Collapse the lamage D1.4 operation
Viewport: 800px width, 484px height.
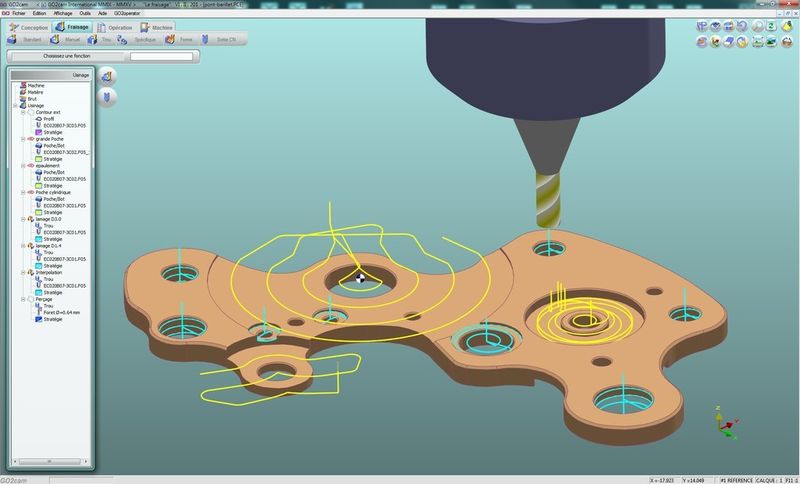23,246
